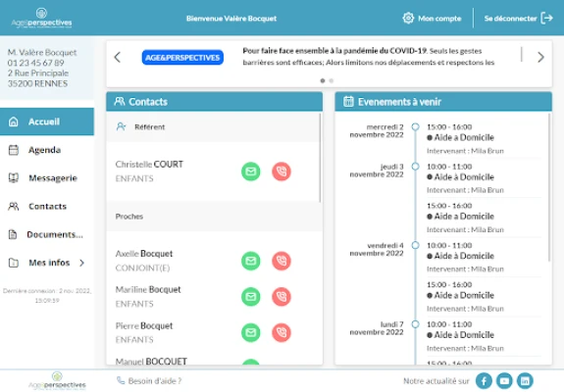Viewport: 564px width, 392px height.
Task: Select the first carousel dot indicator
Action: pyautogui.click(x=323, y=80)
